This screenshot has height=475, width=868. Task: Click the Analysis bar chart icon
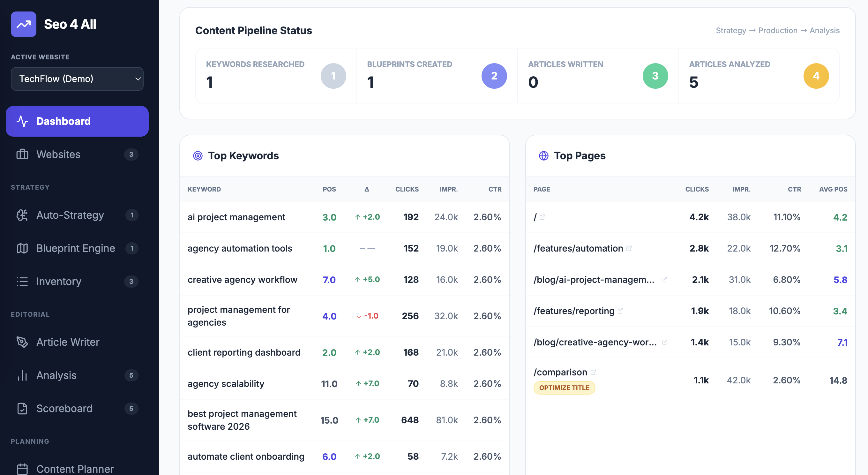tap(22, 375)
